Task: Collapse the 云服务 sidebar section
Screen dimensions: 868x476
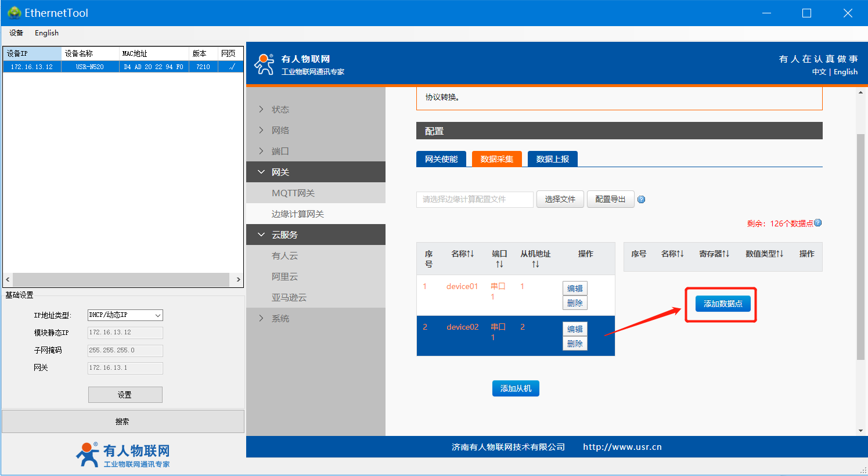Action: coord(284,235)
